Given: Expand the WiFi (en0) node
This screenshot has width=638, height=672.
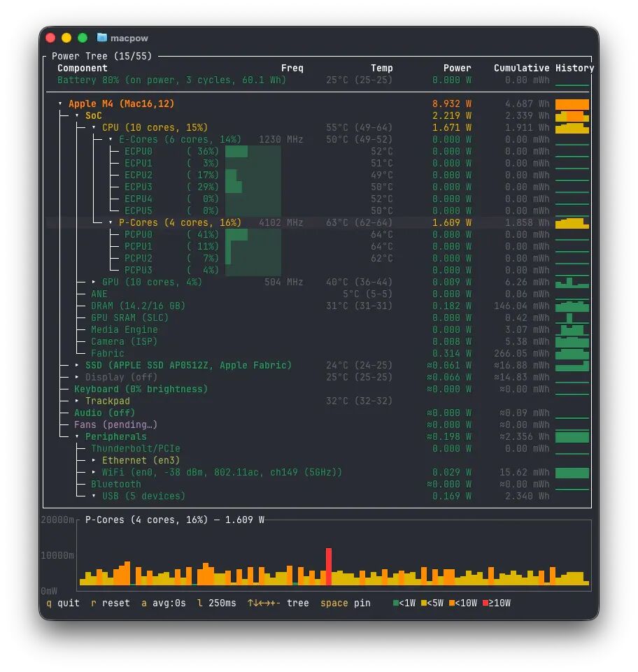Looking at the screenshot, I should click(94, 472).
